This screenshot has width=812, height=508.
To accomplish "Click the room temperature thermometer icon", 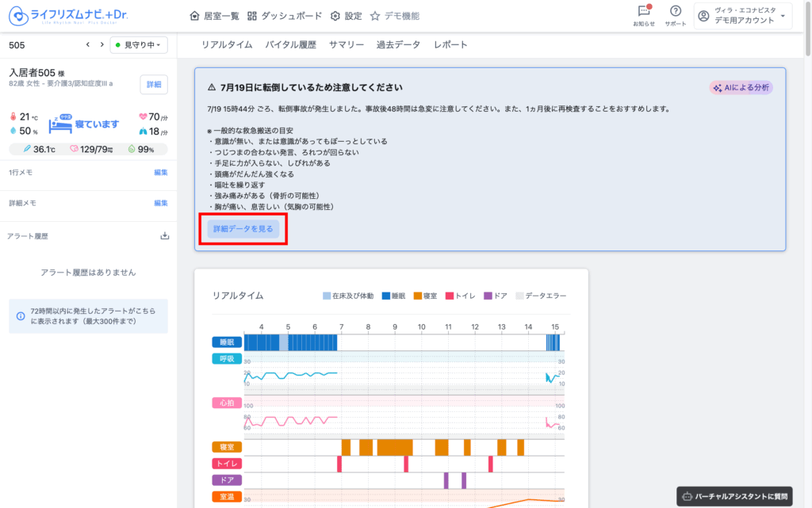I will pyautogui.click(x=13, y=117).
